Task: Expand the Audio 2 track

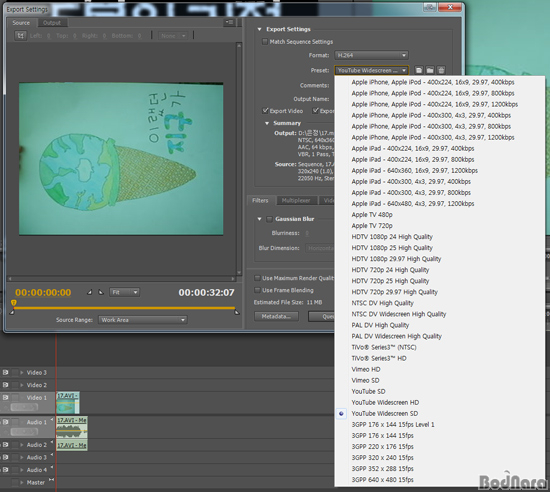Action: pos(22,445)
